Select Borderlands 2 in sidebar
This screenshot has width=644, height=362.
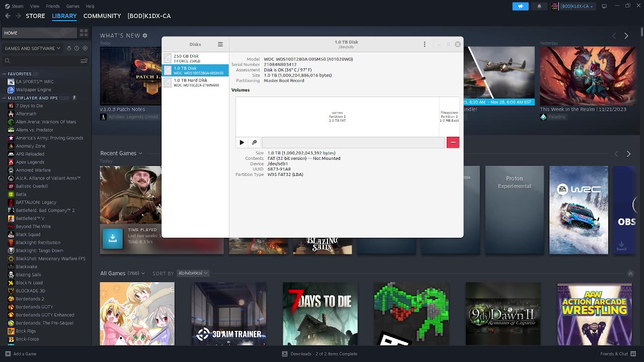pos(30,299)
